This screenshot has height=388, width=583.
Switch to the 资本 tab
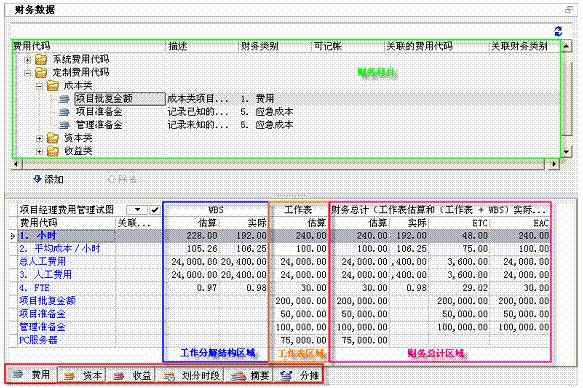pyautogui.click(x=83, y=375)
